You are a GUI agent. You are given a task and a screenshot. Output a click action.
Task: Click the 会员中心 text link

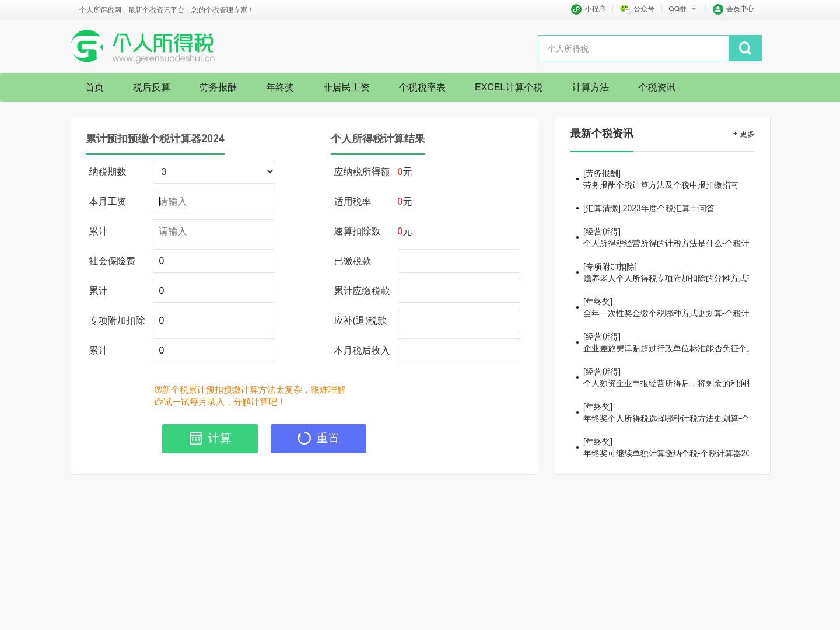(740, 9)
